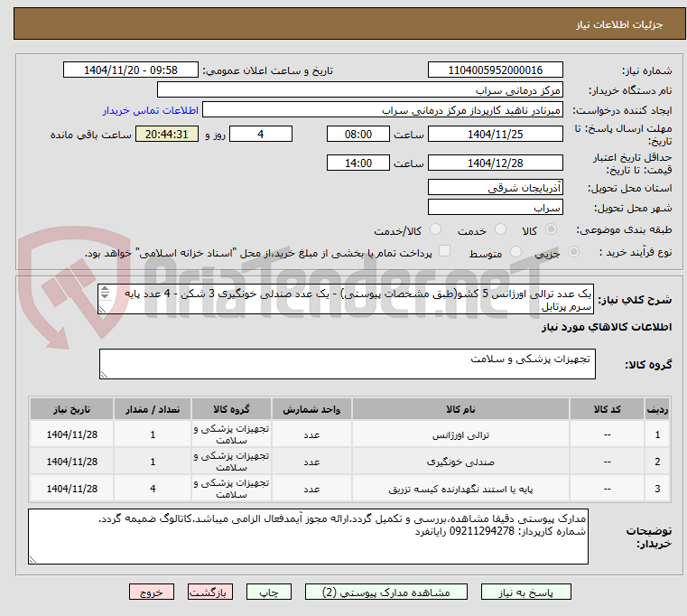Select the جزیی purchase type radio
This screenshot has width=687, height=616.
coord(573,252)
